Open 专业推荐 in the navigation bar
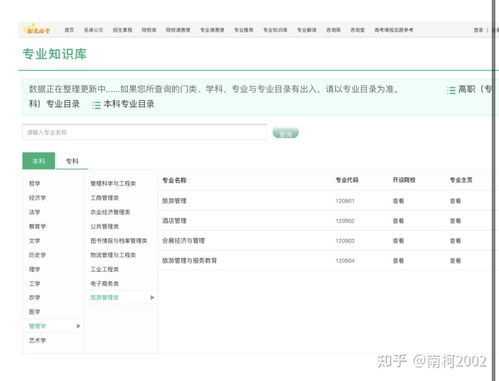499x381 pixels. [x=244, y=30]
